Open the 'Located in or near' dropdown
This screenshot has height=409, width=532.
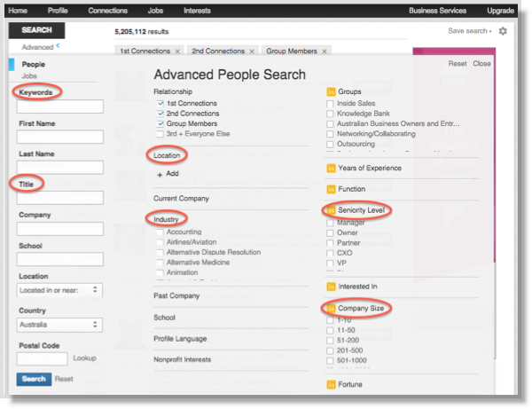(59, 289)
